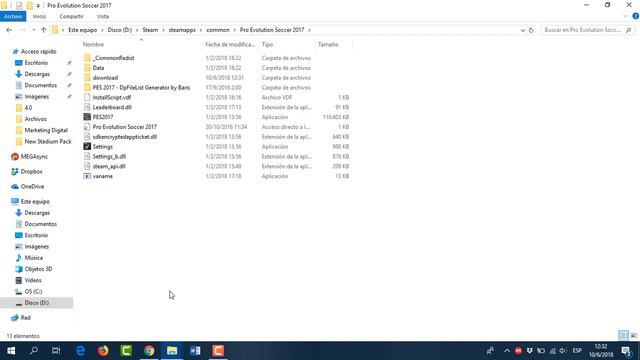Image resolution: width=640 pixels, height=360 pixels.
Task: Open MEGAsync in navigation pane
Action: tap(34, 156)
